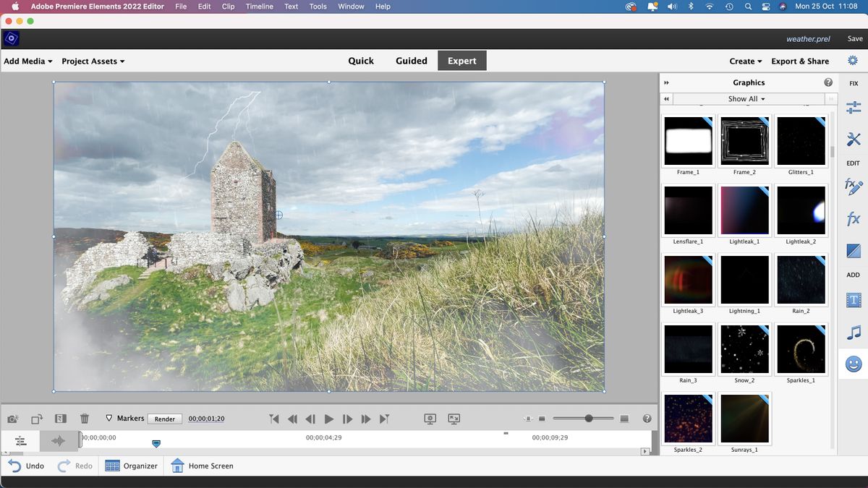
Task: Click the Save button
Action: pyautogui.click(x=855, y=39)
